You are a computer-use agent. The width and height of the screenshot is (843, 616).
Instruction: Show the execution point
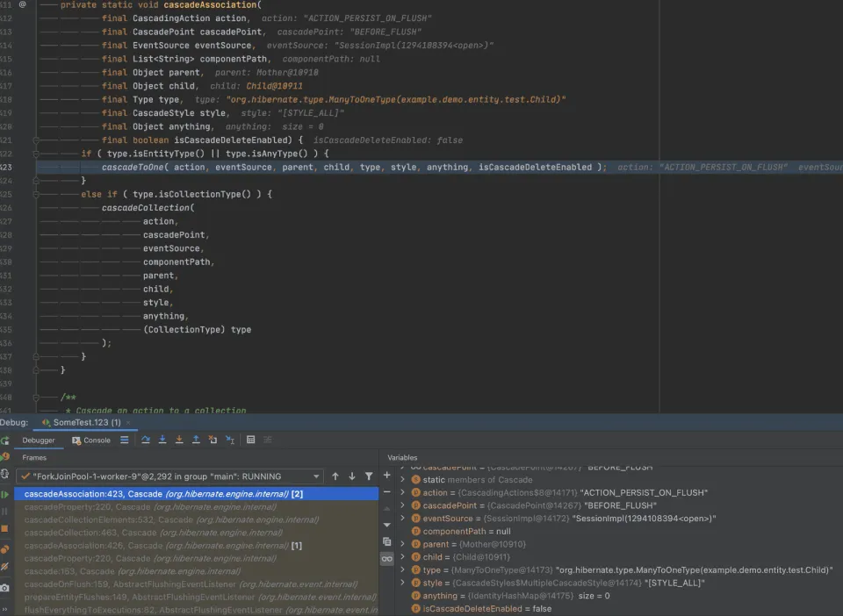point(124,440)
